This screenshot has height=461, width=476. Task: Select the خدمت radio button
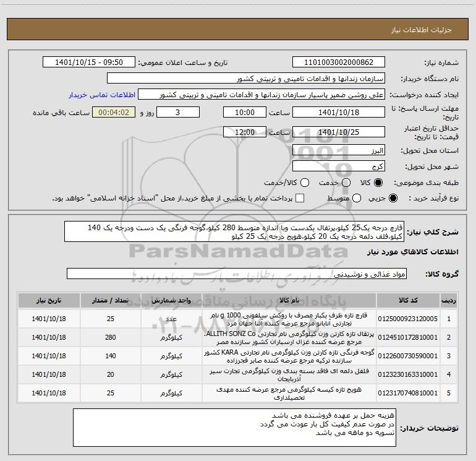(346, 183)
